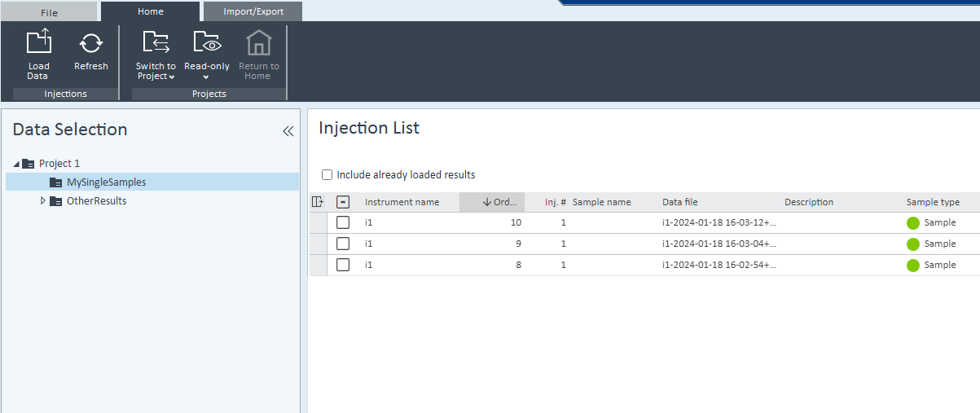Click the order value 8 cell

pyautogui.click(x=518, y=265)
